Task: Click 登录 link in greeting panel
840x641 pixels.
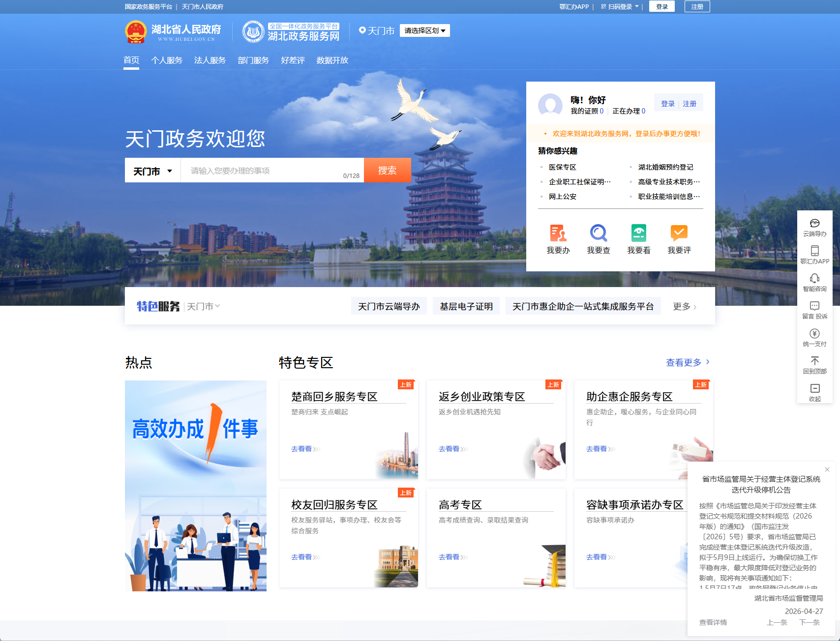Action: pos(668,104)
